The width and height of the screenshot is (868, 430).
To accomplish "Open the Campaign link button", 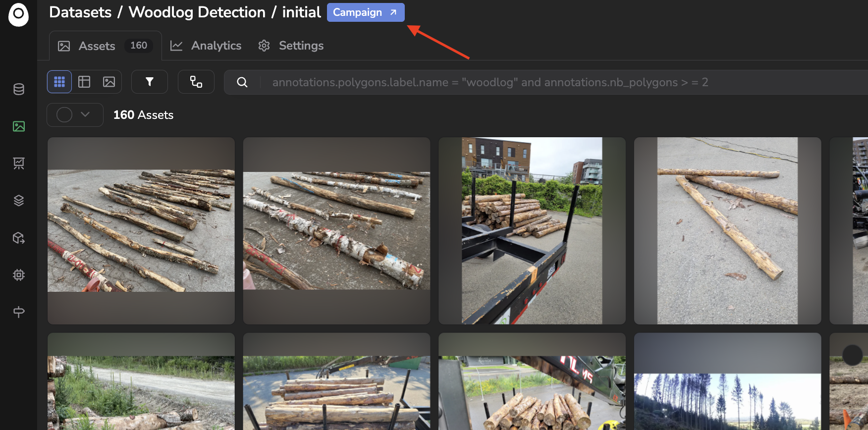I will click(x=366, y=12).
